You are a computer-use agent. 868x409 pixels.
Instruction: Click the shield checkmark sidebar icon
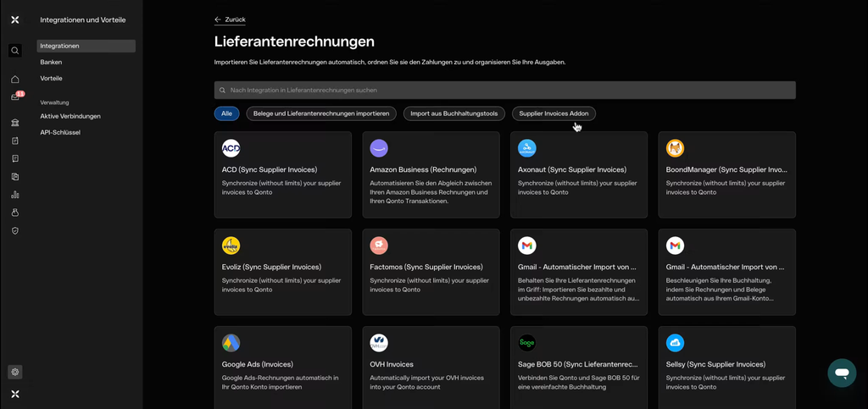[15, 230]
